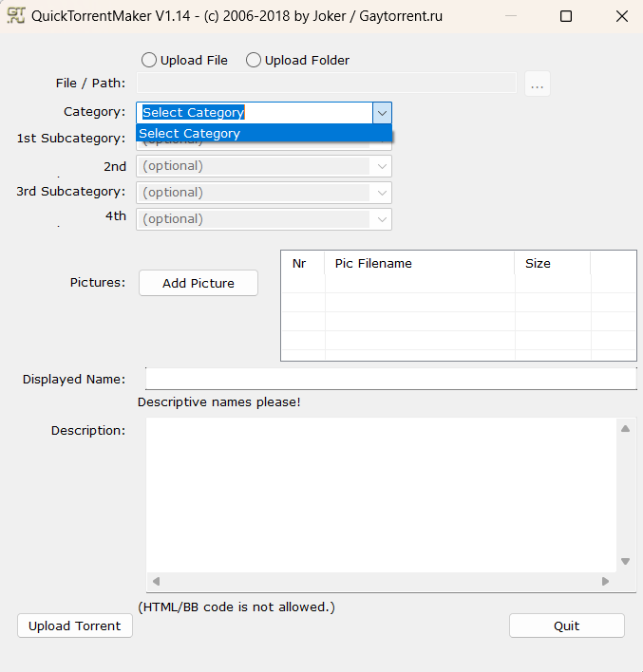Click the Description scroll right arrow

(x=605, y=581)
